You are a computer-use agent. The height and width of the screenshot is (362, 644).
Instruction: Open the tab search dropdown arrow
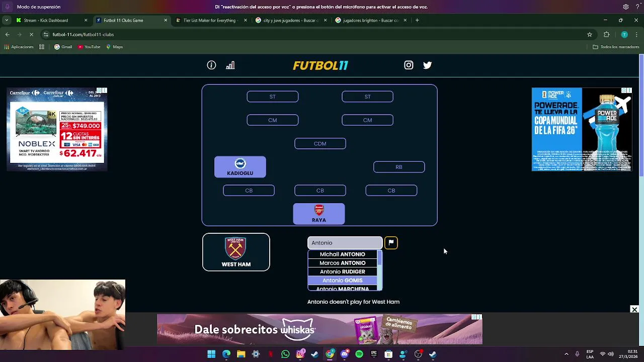[6, 20]
